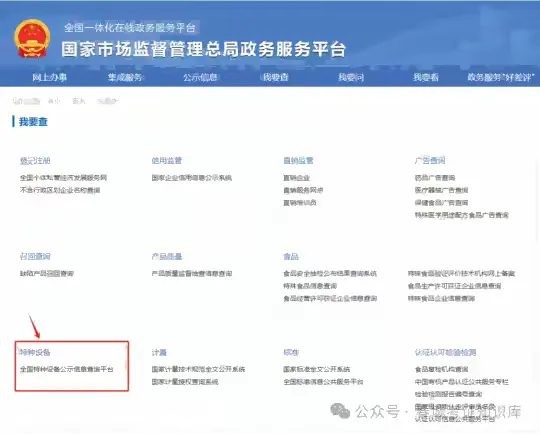Open 全国个体私营经济发展服务网 link

[63, 178]
